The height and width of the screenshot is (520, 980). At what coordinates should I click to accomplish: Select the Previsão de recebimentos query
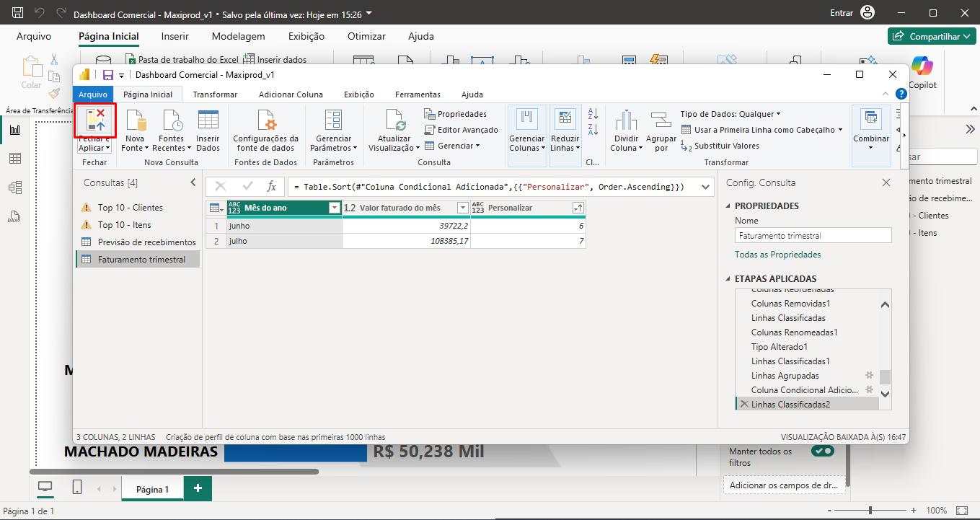(x=146, y=242)
